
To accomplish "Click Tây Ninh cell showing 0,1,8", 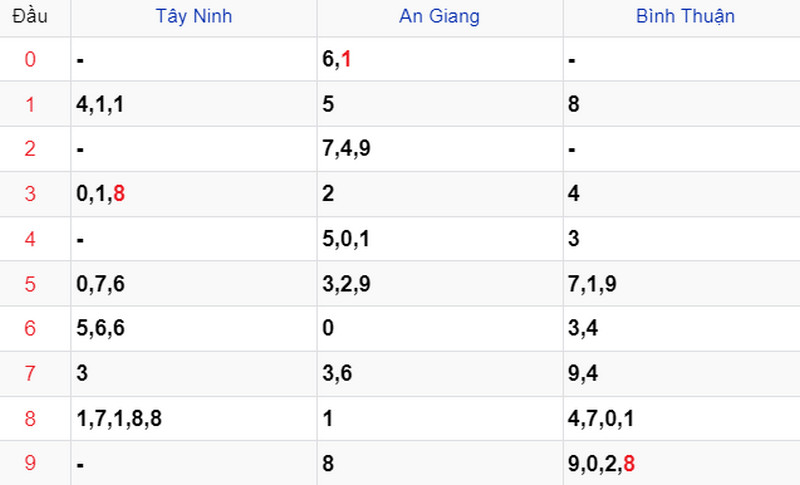I will click(x=100, y=194).
